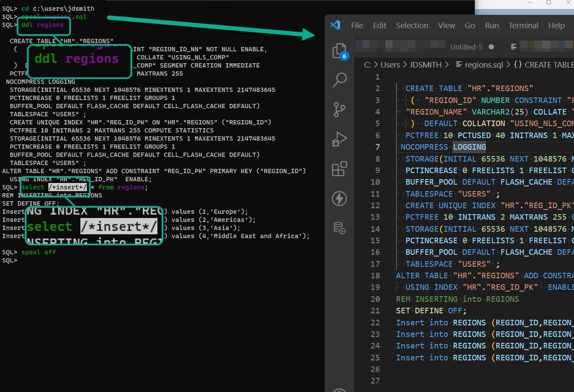Open the Extensions view icon
This screenshot has height=392, width=574.
coord(339,169)
